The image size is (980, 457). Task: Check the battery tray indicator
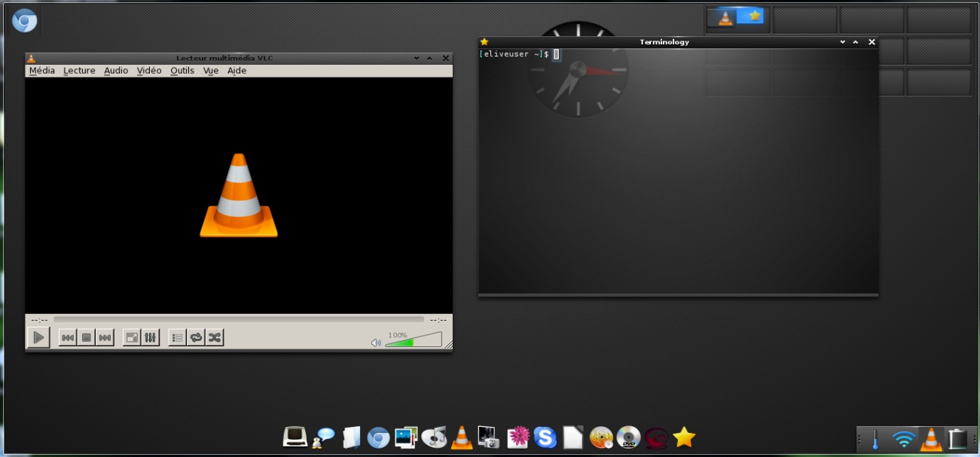coord(957,439)
